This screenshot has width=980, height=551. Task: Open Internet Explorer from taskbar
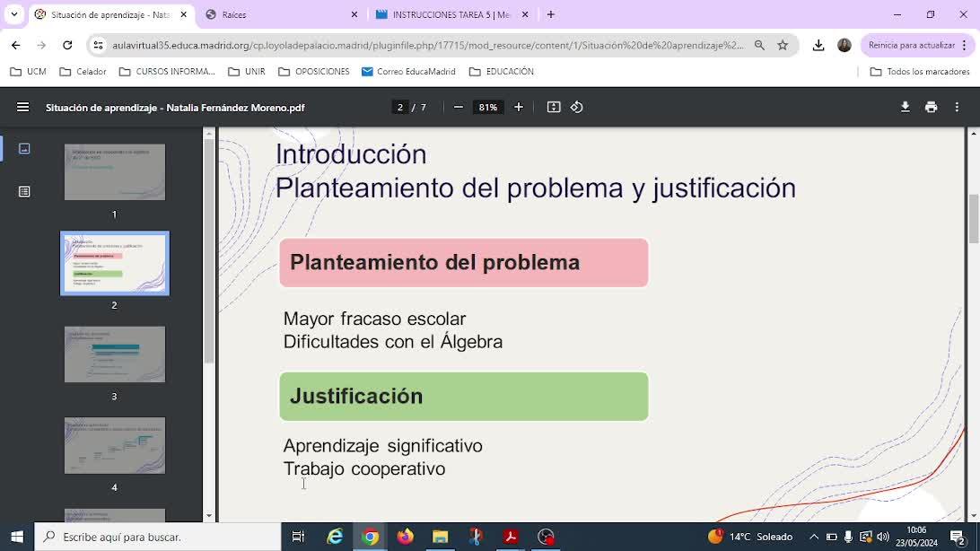click(335, 537)
